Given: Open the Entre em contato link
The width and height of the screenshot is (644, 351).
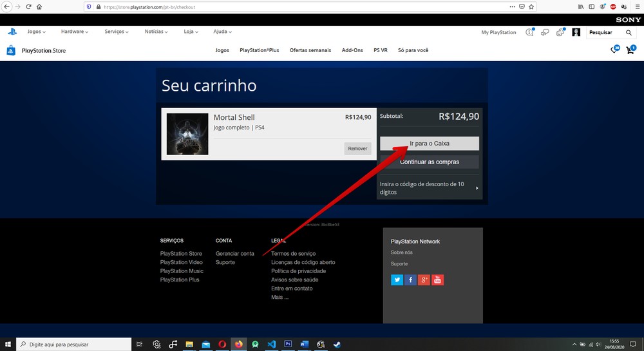Looking at the screenshot, I should point(292,288).
